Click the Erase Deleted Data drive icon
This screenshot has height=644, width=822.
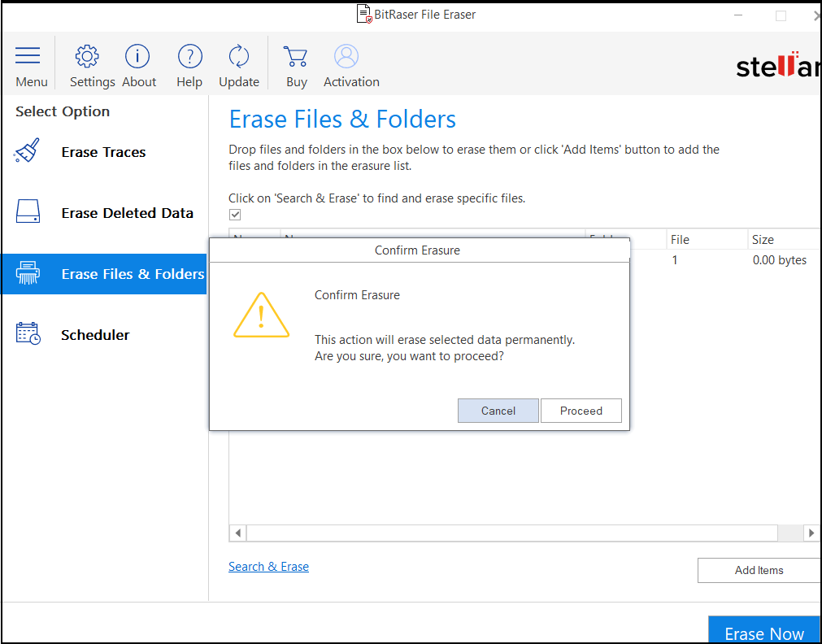tap(28, 211)
